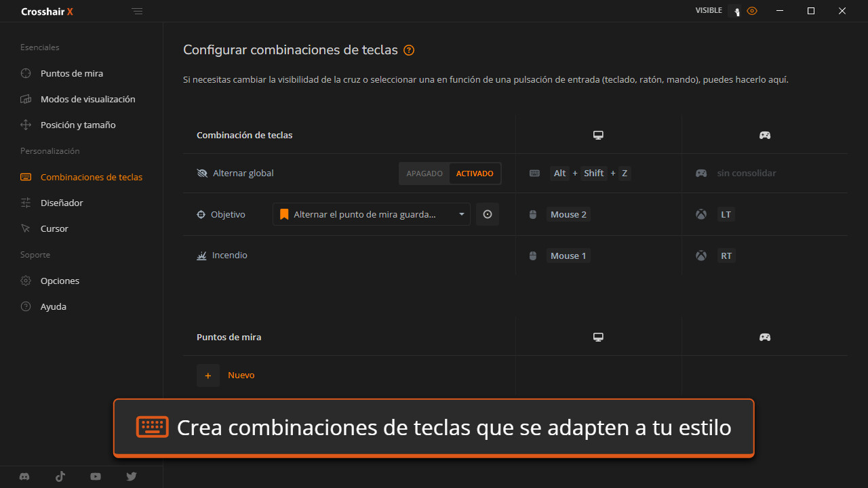The width and height of the screenshot is (868, 488).
Task: Click the Nuevo link to add keybind
Action: tap(241, 375)
